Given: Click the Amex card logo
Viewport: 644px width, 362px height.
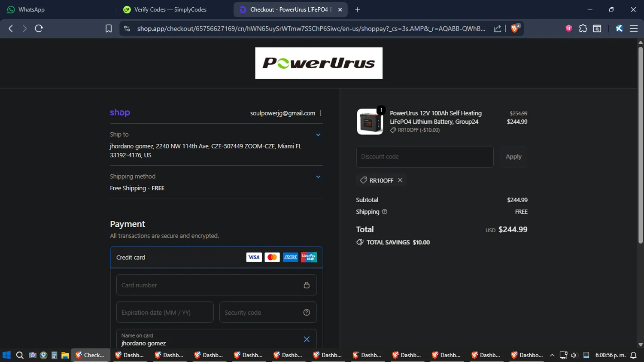Looking at the screenshot, I should [x=291, y=257].
